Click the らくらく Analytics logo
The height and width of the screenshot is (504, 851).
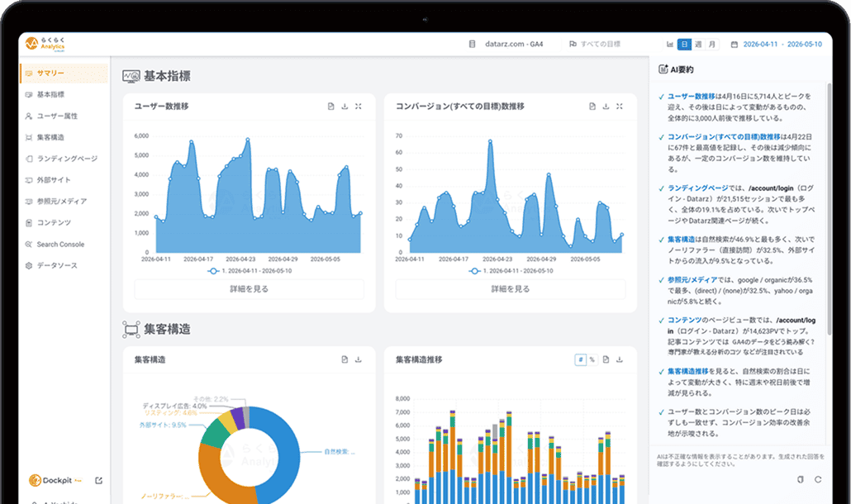[45, 44]
